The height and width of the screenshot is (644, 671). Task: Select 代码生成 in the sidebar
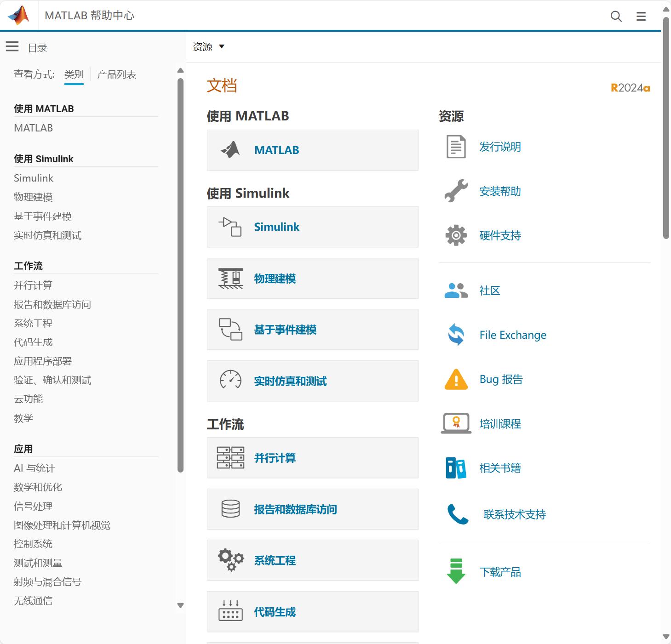pos(33,342)
